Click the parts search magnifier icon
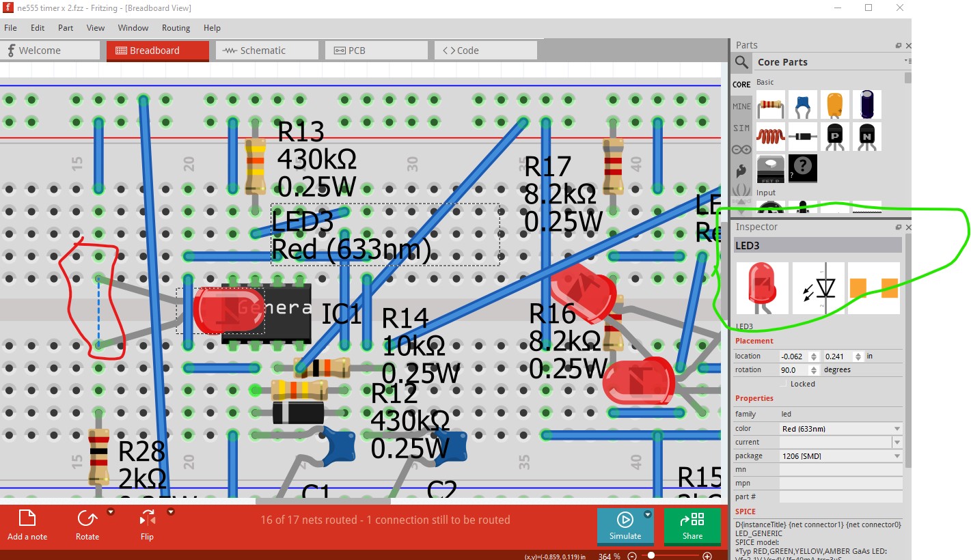The width and height of the screenshot is (971, 560). point(741,62)
